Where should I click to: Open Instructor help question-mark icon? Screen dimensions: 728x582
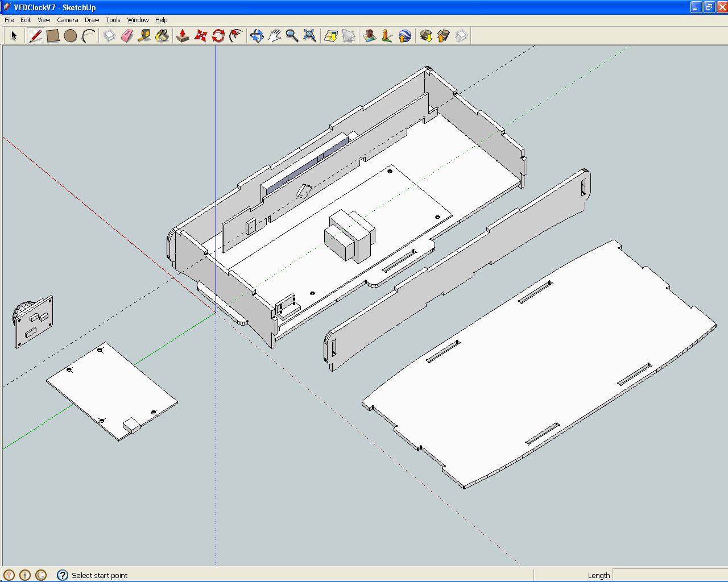63,575
